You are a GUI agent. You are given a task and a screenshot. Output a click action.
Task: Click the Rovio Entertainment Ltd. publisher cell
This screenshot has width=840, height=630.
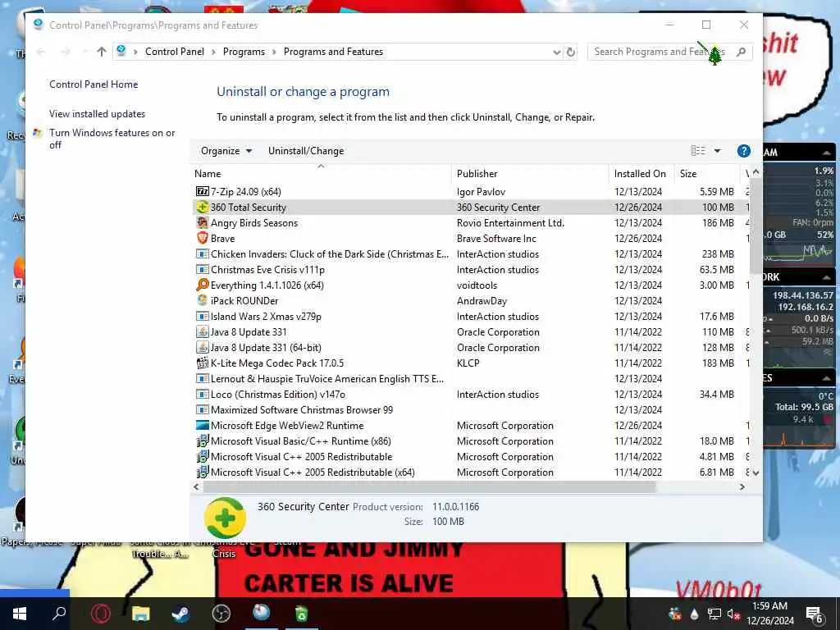510,223
